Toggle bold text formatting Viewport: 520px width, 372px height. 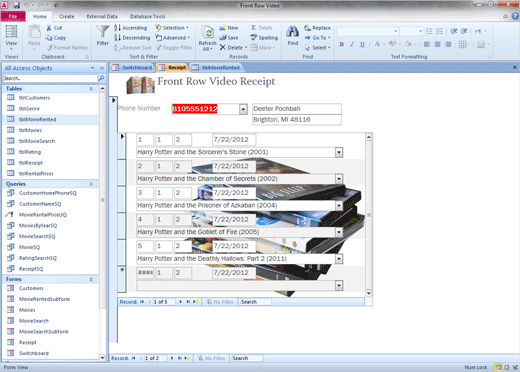click(x=342, y=44)
